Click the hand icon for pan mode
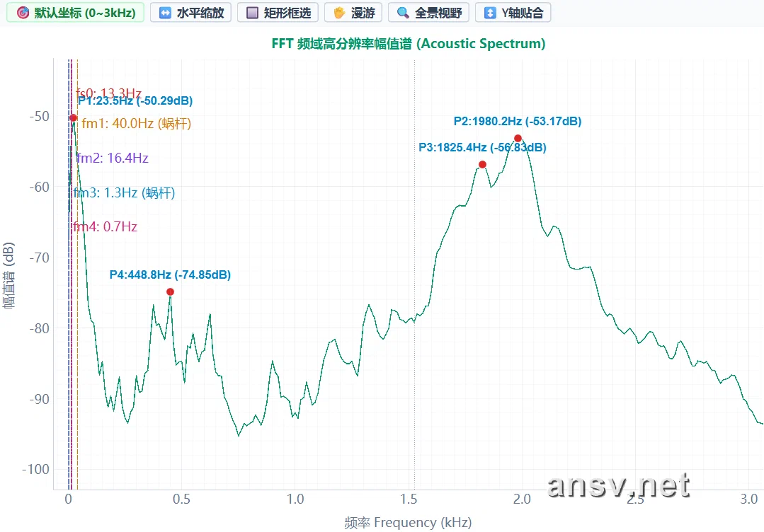This screenshot has width=764, height=532. 339,13
